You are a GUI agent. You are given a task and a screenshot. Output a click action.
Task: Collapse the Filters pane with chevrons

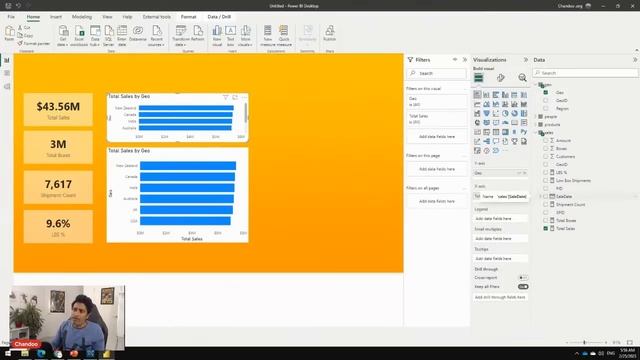464,60
